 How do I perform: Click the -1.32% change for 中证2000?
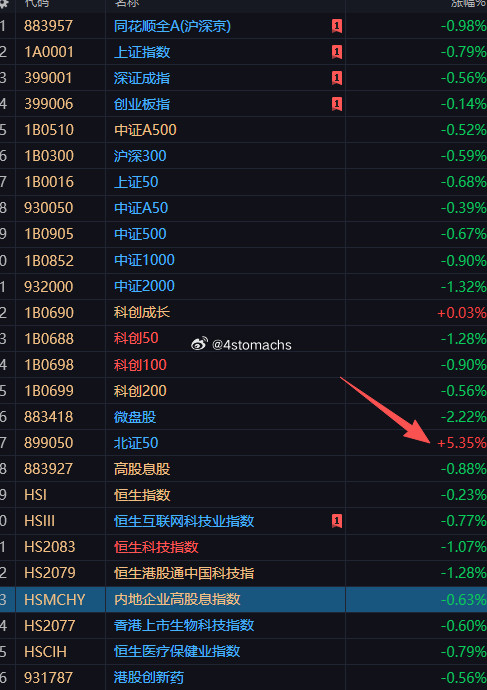coord(463,286)
